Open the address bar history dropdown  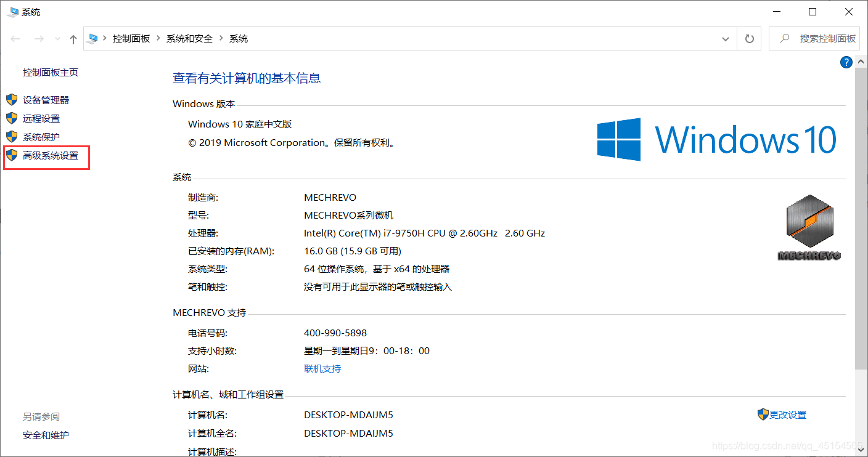(x=726, y=39)
